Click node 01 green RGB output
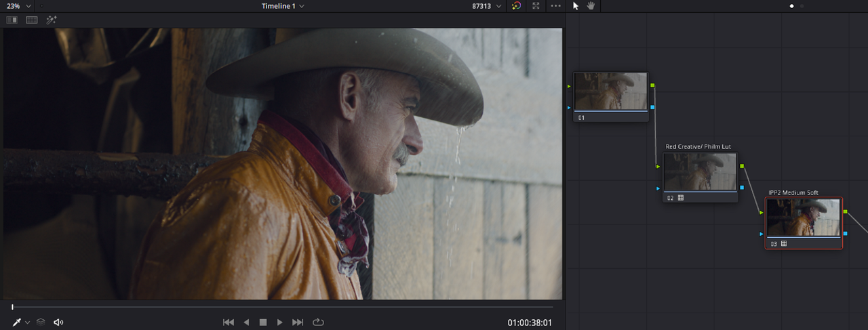Viewport: 868px width, 330px height. (x=652, y=85)
